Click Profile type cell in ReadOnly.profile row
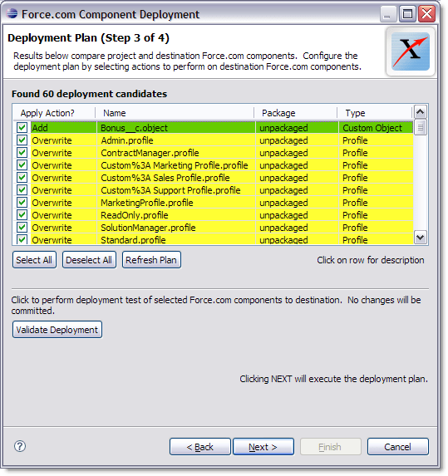 coord(376,215)
